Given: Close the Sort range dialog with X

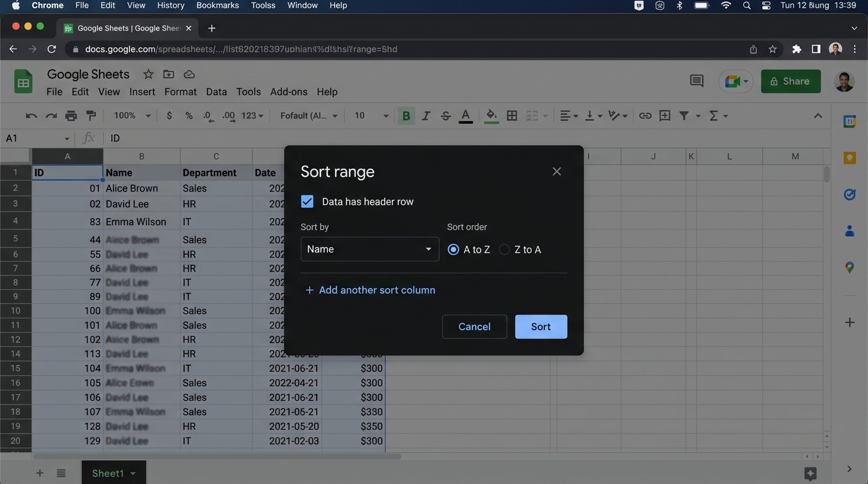Looking at the screenshot, I should (556, 171).
